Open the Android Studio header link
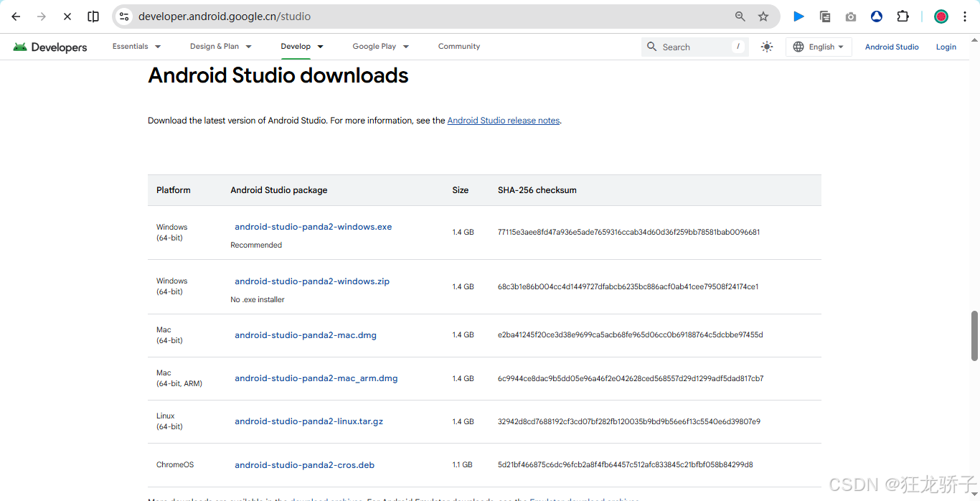The width and height of the screenshot is (980, 501). pos(892,47)
